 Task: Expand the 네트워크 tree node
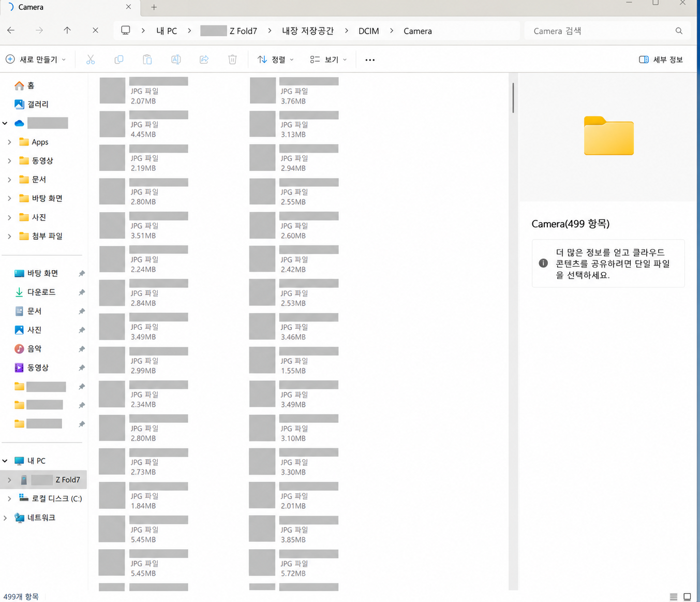click(x=5, y=518)
